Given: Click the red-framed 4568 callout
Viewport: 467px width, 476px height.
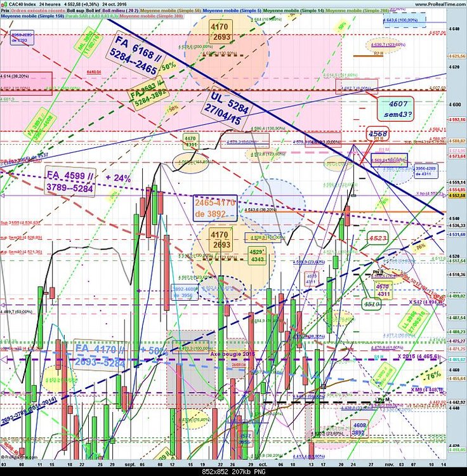Looking at the screenshot, I should [378, 133].
